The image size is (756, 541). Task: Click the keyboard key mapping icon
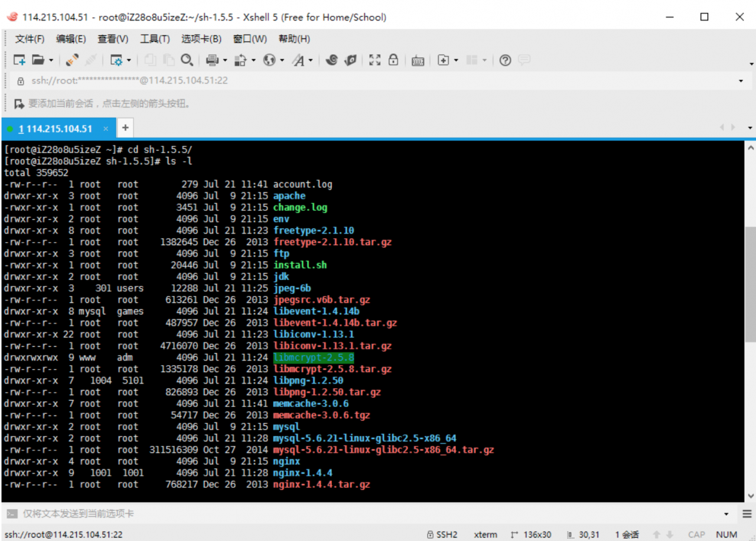(x=418, y=60)
